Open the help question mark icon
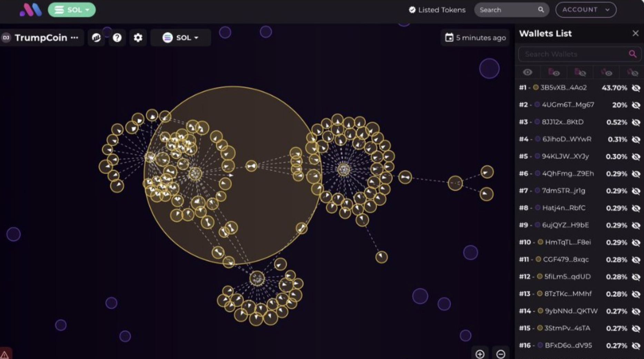The width and height of the screenshot is (644, 359). coord(117,38)
